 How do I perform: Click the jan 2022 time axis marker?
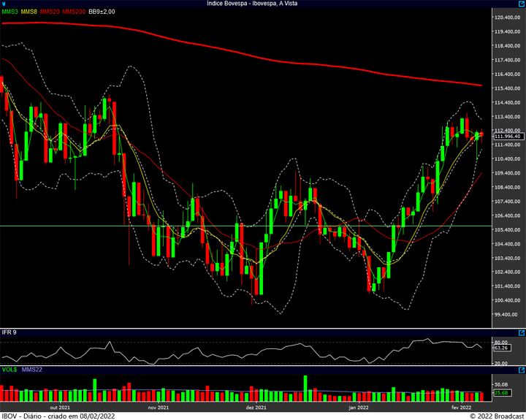click(359, 408)
